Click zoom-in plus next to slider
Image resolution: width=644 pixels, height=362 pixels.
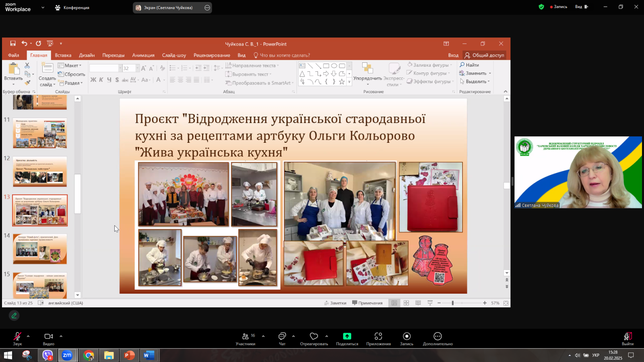pyautogui.click(x=485, y=303)
